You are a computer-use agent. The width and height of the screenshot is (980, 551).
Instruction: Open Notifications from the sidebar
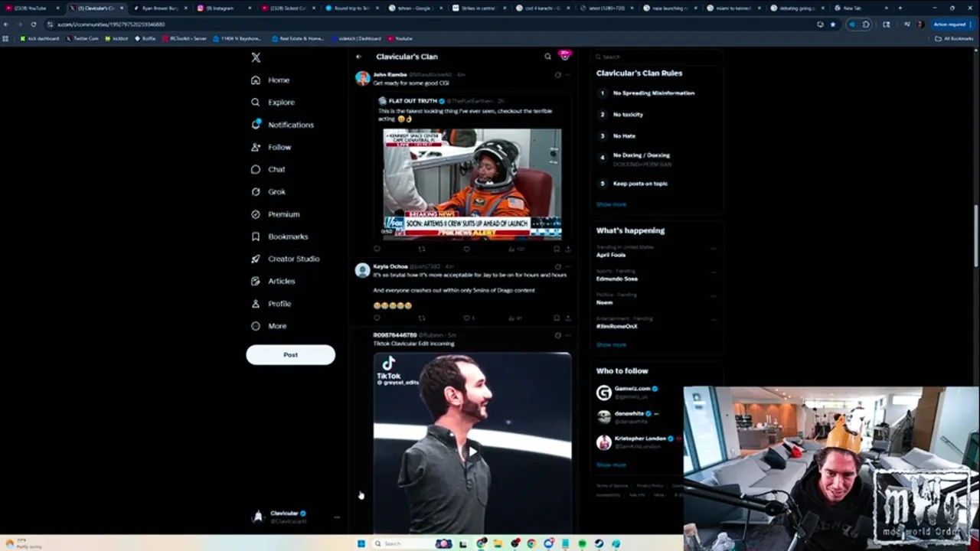tap(282, 124)
